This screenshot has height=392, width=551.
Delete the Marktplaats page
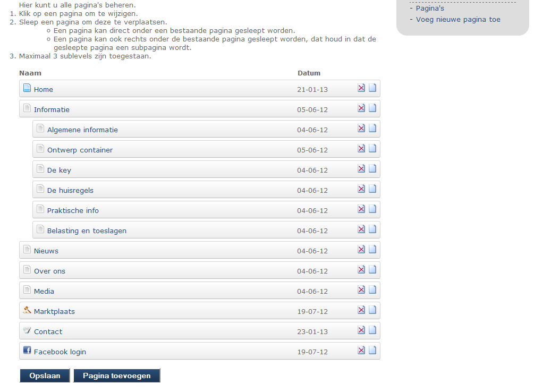click(361, 310)
